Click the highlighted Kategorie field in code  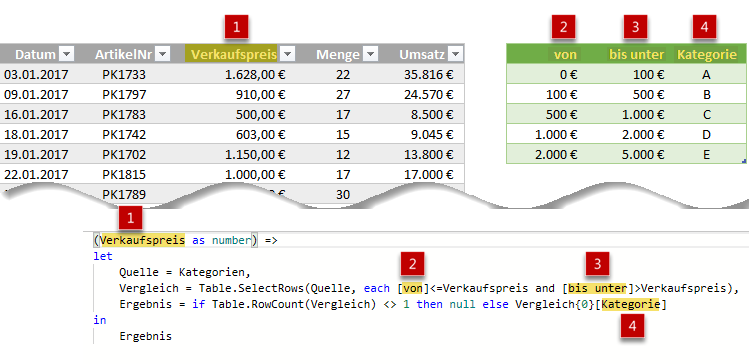631,304
